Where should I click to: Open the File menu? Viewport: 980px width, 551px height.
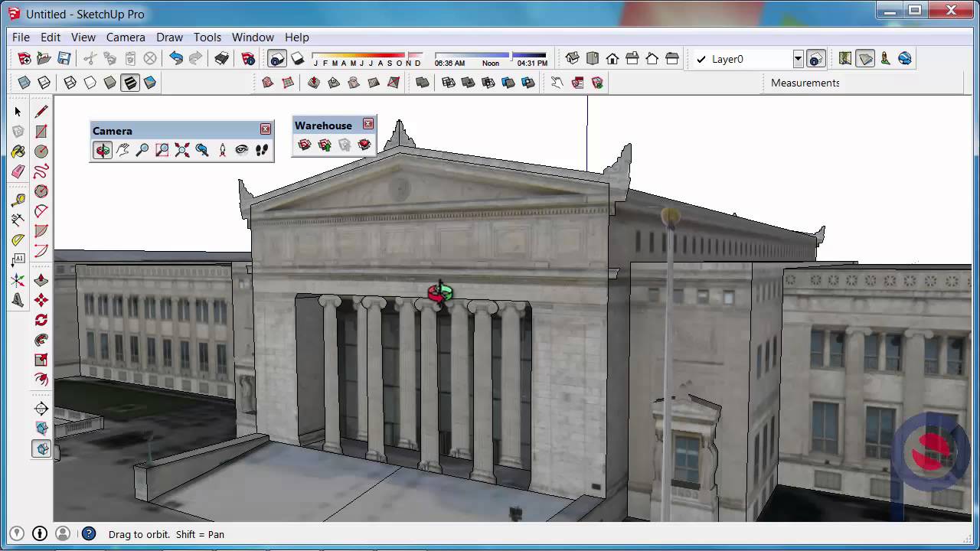21,37
